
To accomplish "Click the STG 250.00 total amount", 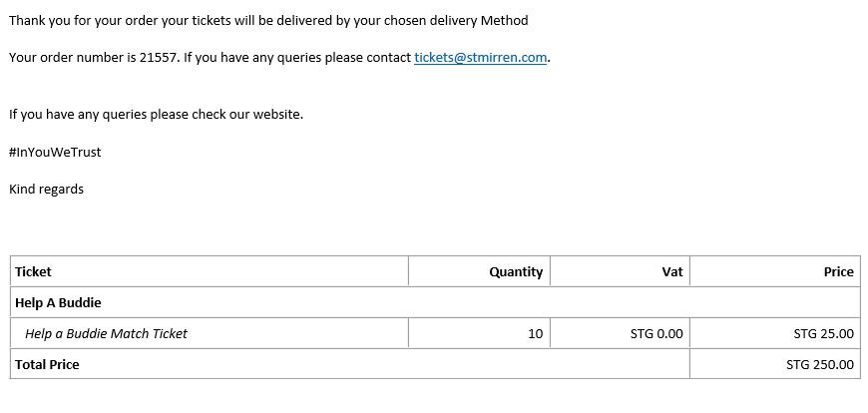I will pos(820,365).
